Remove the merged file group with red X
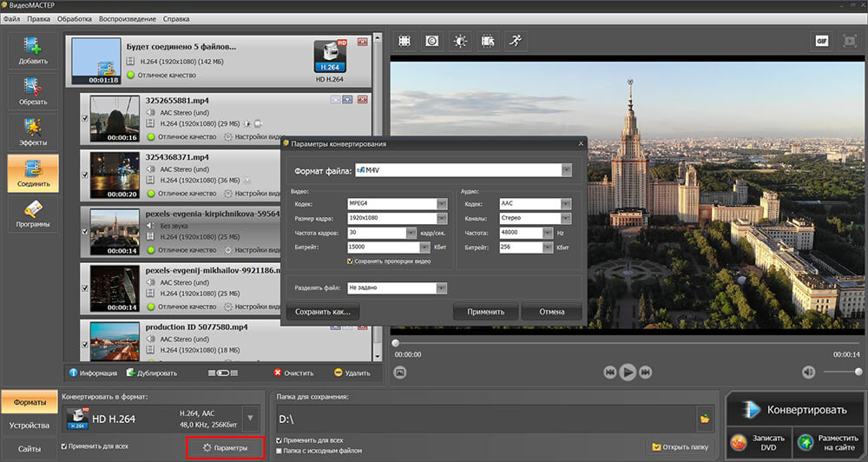The image size is (868, 462). [x=363, y=42]
